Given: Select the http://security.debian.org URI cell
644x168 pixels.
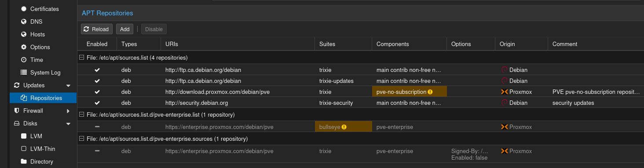Looking at the screenshot, I should (238, 103).
